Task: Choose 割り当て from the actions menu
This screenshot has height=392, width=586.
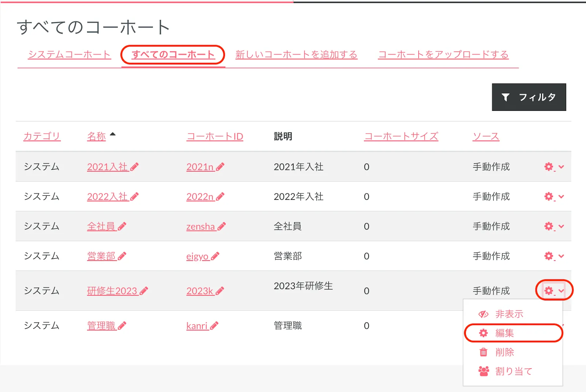Action: coord(513,371)
